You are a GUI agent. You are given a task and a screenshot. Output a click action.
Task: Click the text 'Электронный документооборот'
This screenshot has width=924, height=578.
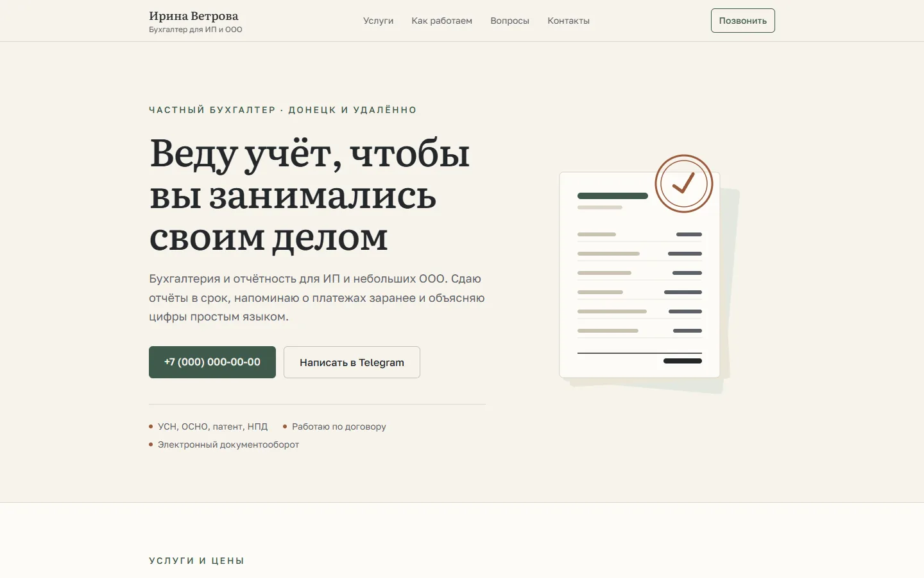coord(228,444)
